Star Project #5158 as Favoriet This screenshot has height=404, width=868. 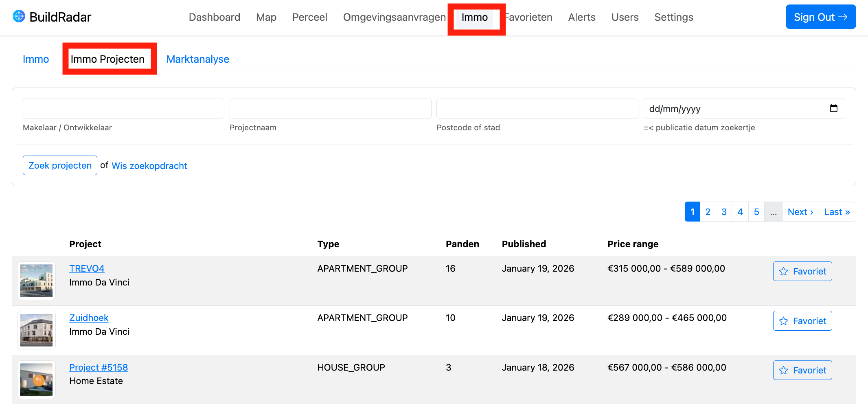tap(802, 370)
